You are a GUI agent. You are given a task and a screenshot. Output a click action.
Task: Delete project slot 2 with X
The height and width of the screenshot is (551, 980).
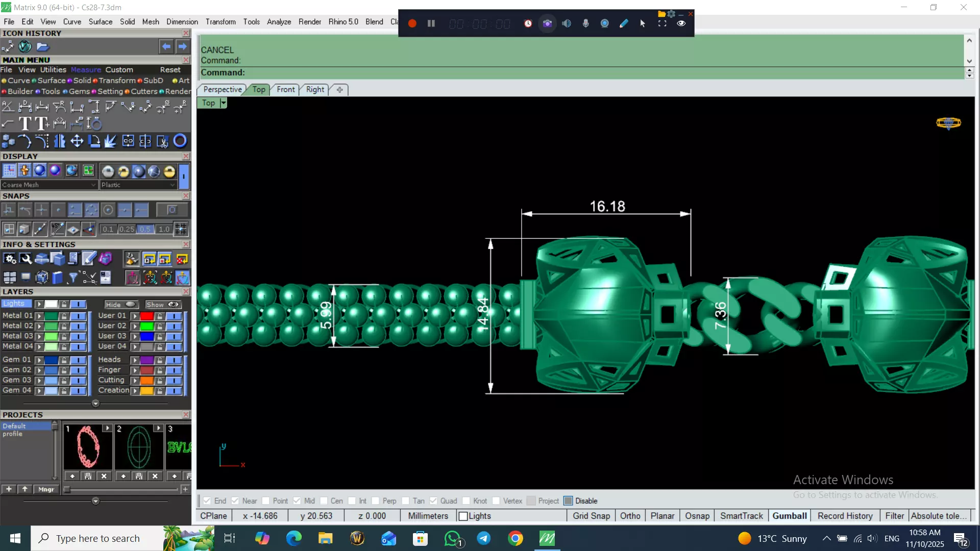[x=155, y=476]
